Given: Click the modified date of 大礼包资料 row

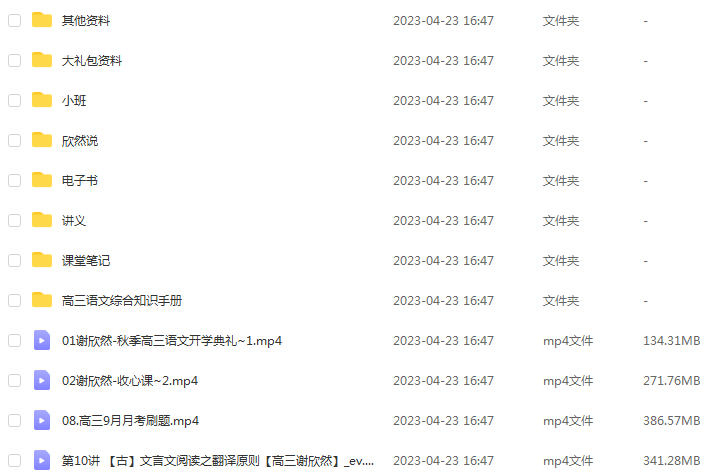Looking at the screenshot, I should tap(443, 60).
